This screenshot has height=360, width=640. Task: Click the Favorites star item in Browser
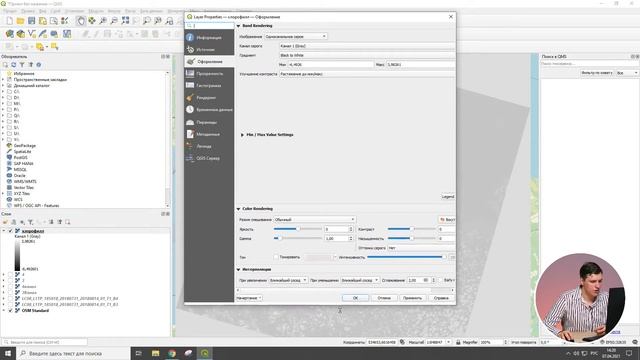(21, 73)
